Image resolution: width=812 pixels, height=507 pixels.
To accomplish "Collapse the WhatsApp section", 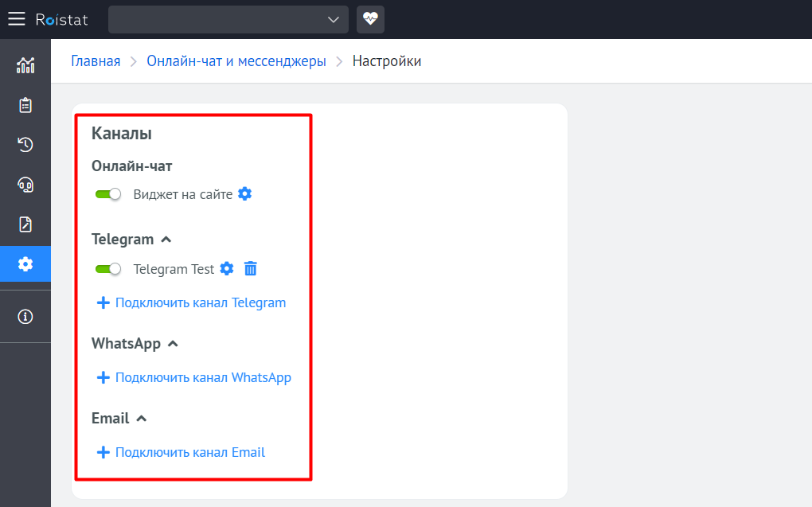I will pyautogui.click(x=173, y=344).
